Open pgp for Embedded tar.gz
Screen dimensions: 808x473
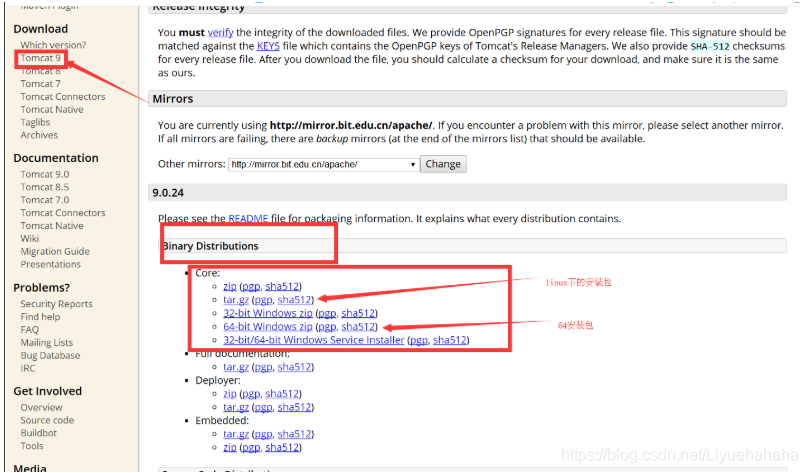pos(263,433)
